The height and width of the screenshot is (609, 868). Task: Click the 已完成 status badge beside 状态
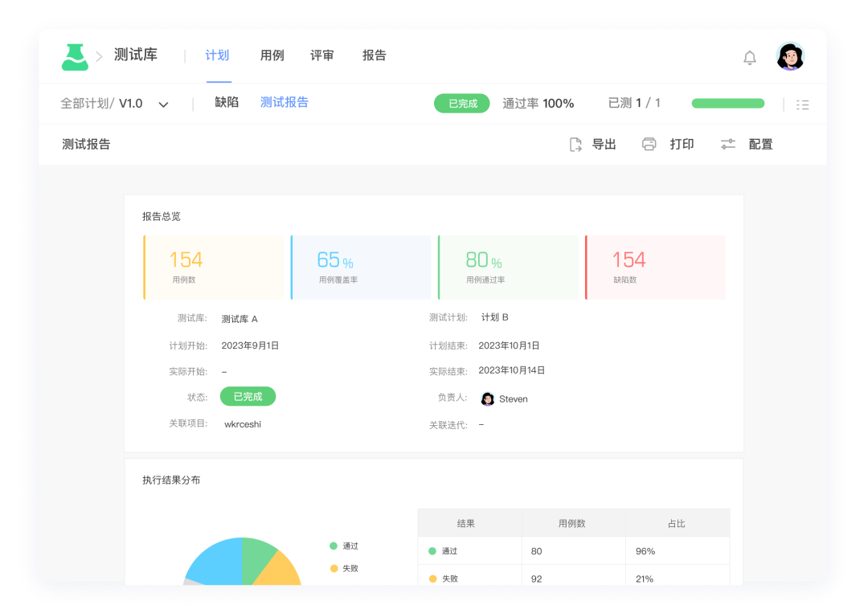pyautogui.click(x=248, y=397)
